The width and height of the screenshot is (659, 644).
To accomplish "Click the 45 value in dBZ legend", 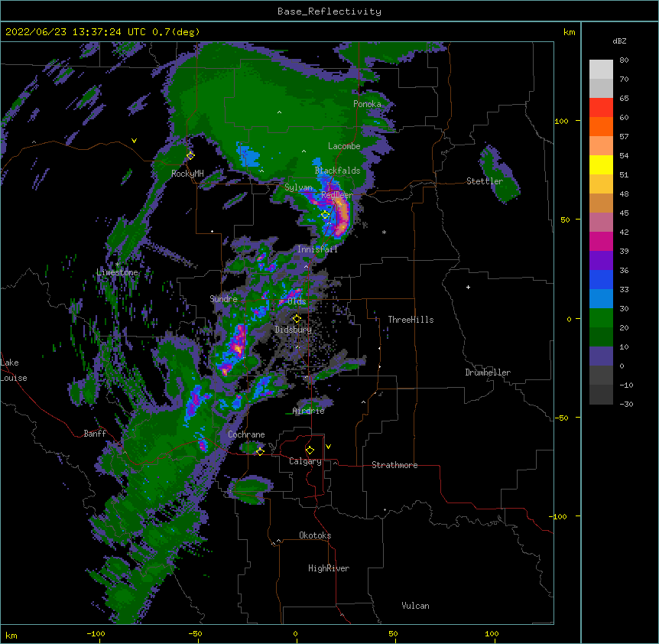I will click(624, 213).
